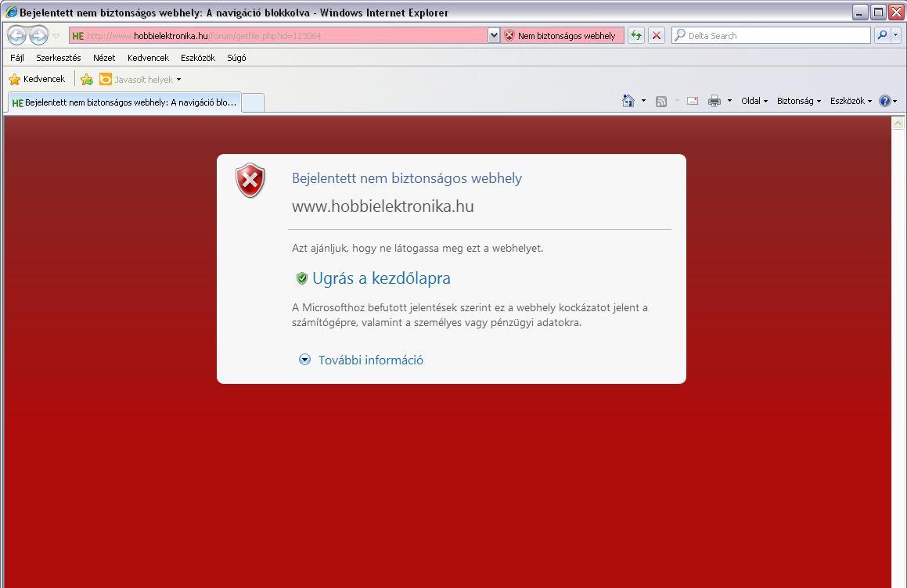Click the search magnifier button
This screenshot has width=907, height=588.
[x=882, y=35]
